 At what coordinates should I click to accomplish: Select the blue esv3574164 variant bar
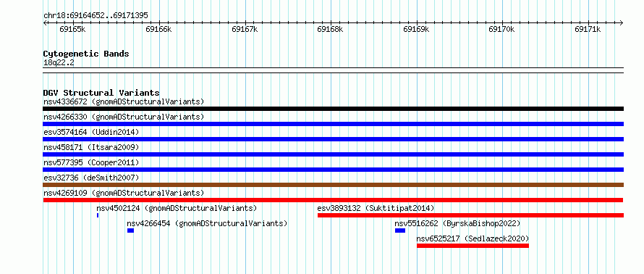(333, 139)
